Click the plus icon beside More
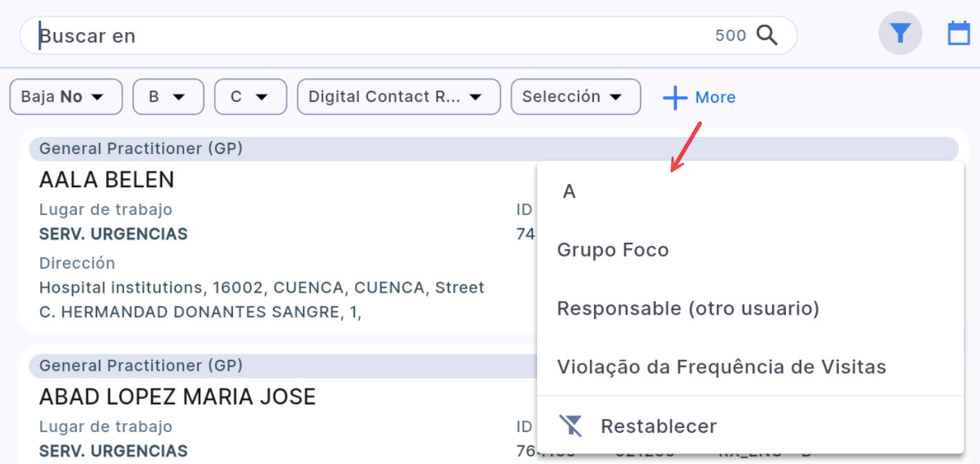 674,98
